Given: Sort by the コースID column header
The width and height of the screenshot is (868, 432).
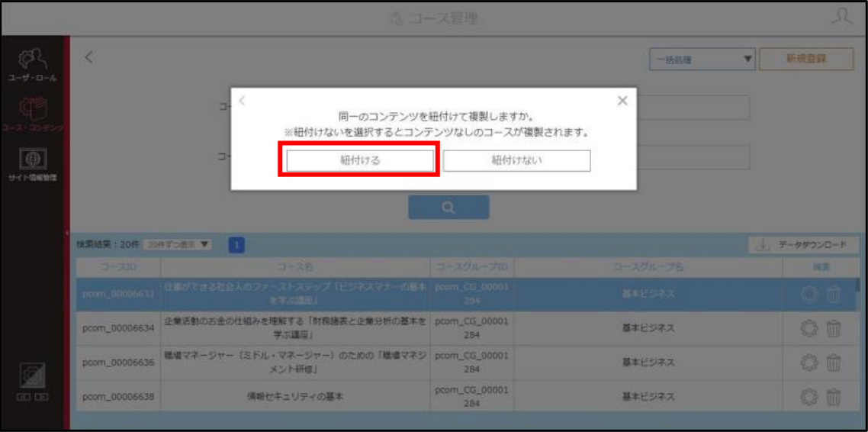Looking at the screenshot, I should [x=118, y=267].
